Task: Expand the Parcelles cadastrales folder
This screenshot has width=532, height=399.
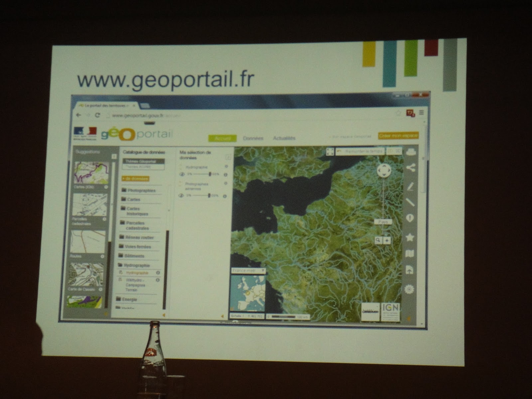Action: coord(134,225)
